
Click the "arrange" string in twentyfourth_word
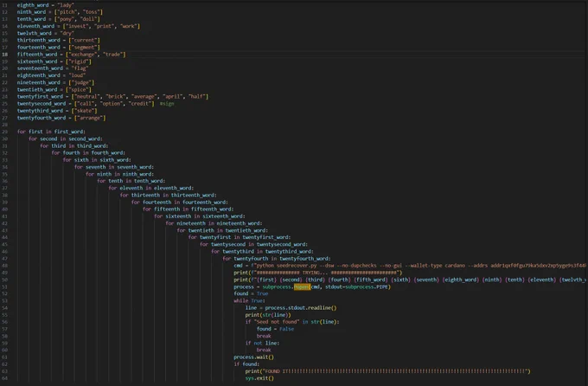tap(90, 118)
